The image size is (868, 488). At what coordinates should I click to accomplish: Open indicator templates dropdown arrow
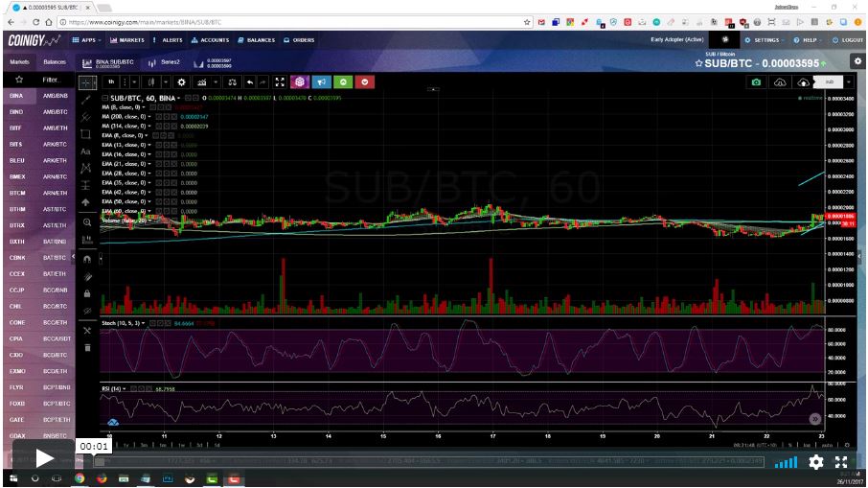click(x=216, y=82)
